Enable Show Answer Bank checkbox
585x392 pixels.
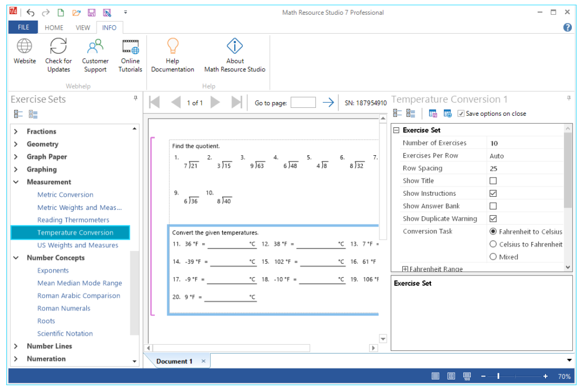493,206
